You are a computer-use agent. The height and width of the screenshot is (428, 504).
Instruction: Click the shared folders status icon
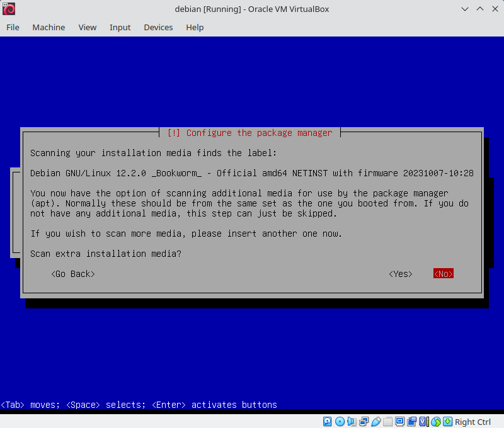[388, 422]
